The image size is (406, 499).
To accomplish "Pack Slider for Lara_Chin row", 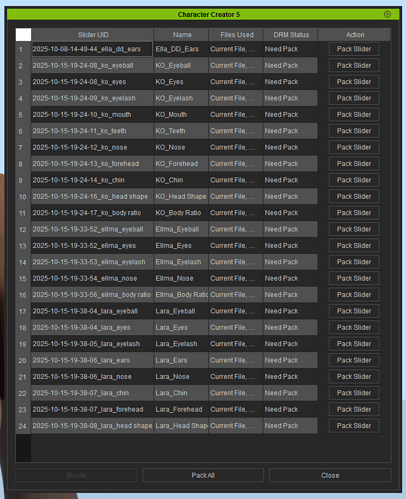I will point(354,393).
